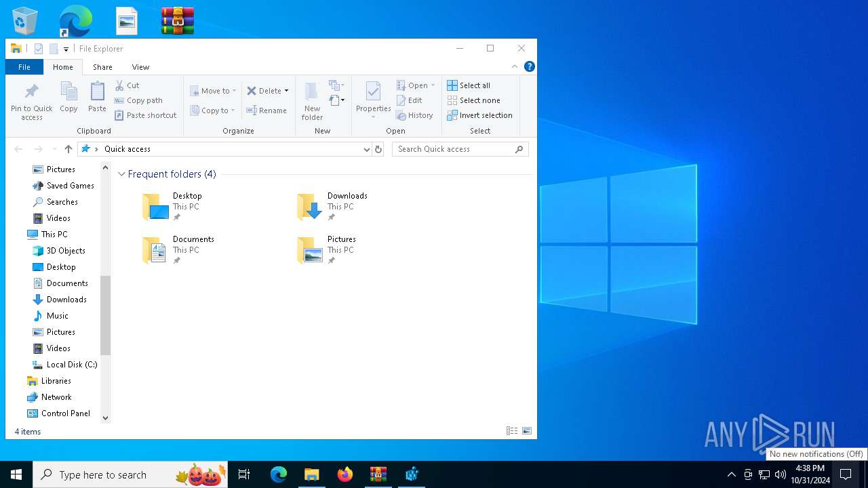Image resolution: width=868 pixels, height=488 pixels.
Task: Click History in Open group
Action: pos(414,115)
